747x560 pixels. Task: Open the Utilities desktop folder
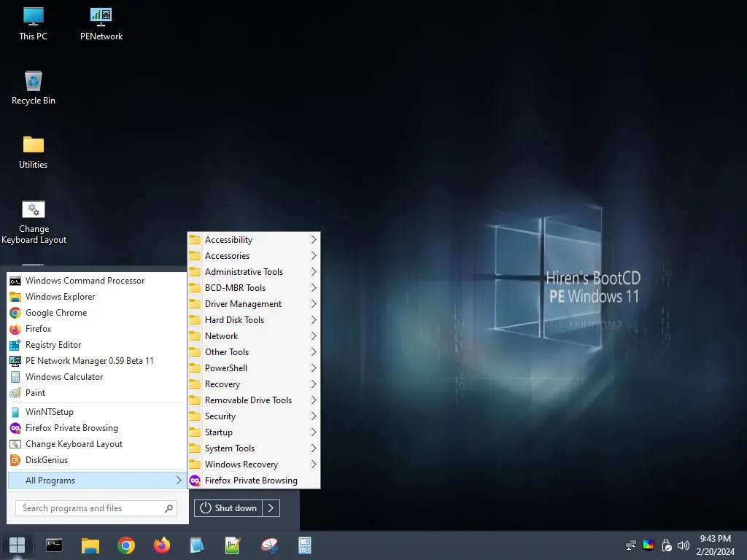[34, 152]
